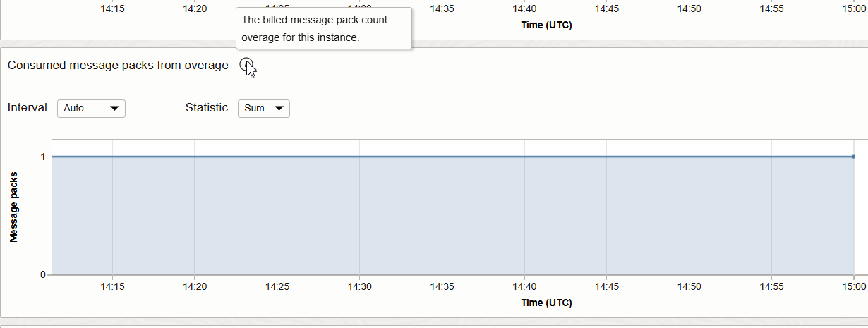Image resolution: width=868 pixels, height=328 pixels.
Task: Click the lower chart's Time (UTC) axis title
Action: pos(546,303)
